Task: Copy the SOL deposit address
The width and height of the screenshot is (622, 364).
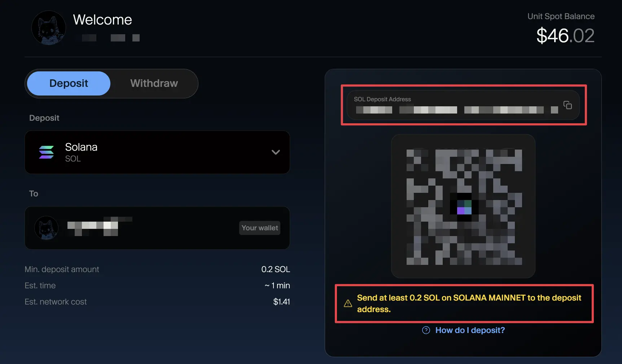Action: pyautogui.click(x=568, y=105)
